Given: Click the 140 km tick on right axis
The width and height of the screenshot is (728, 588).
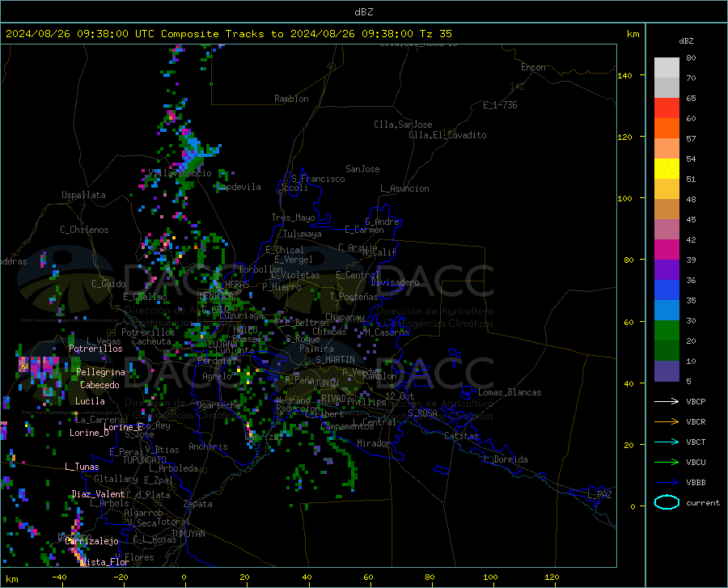Looking at the screenshot, I should (x=625, y=75).
